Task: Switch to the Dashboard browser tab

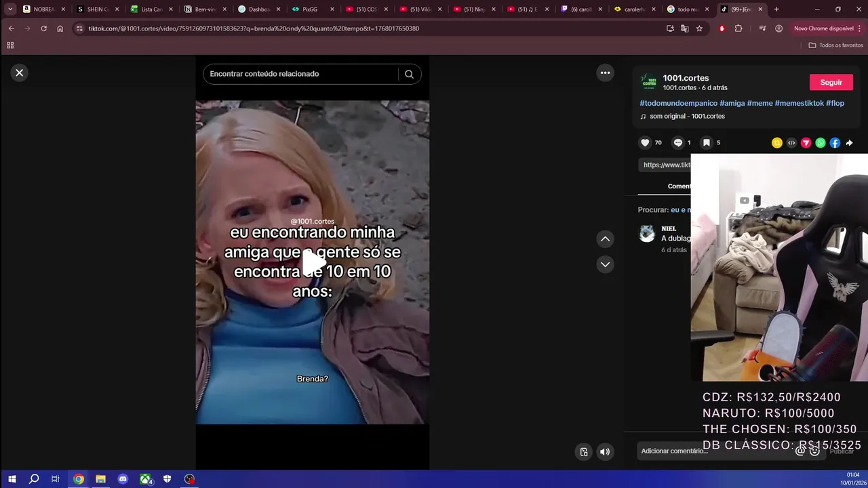Action: tap(260, 9)
